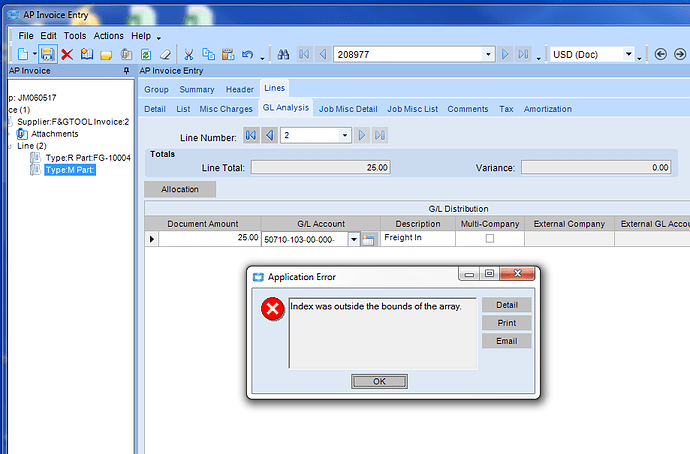Click Print button in error dialog

click(506, 323)
